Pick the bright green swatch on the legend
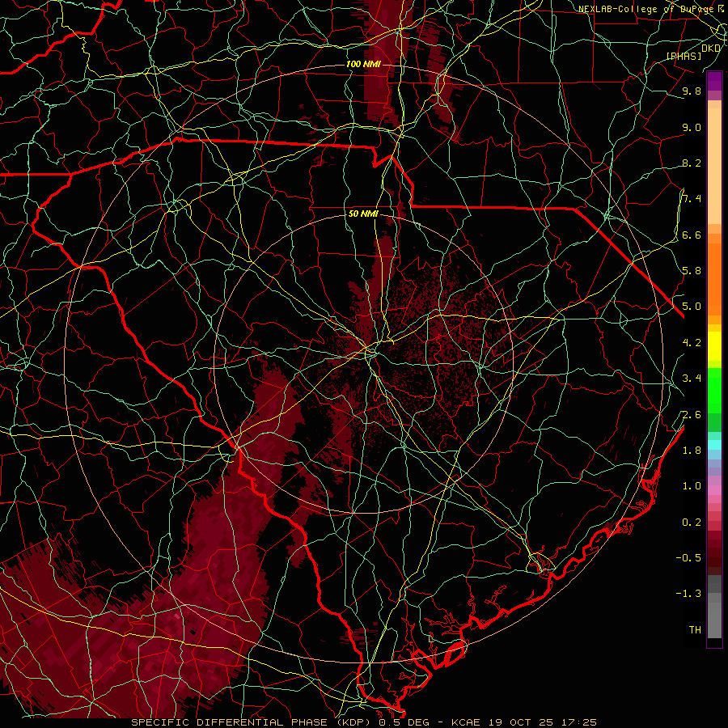The height and width of the screenshot is (728, 728). [x=714, y=390]
